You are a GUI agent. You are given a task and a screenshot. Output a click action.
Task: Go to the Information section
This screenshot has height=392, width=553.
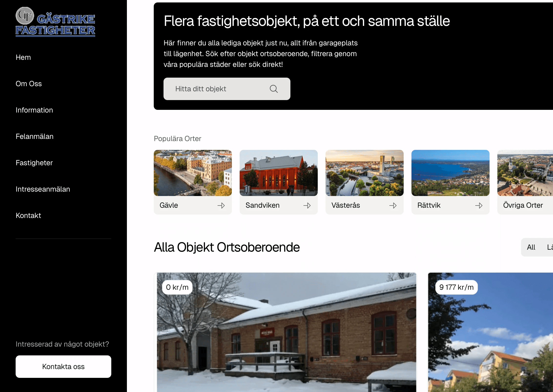click(34, 110)
